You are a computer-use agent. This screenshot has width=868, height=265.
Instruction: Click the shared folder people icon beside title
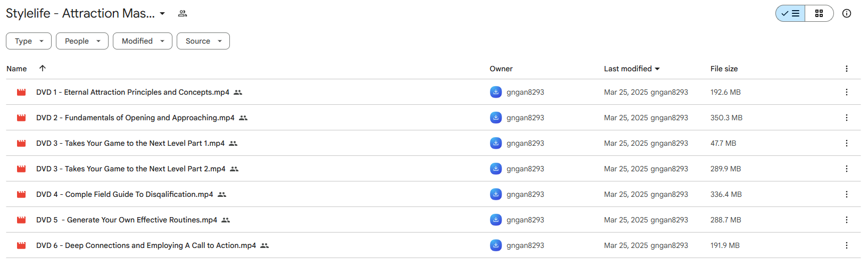183,13
